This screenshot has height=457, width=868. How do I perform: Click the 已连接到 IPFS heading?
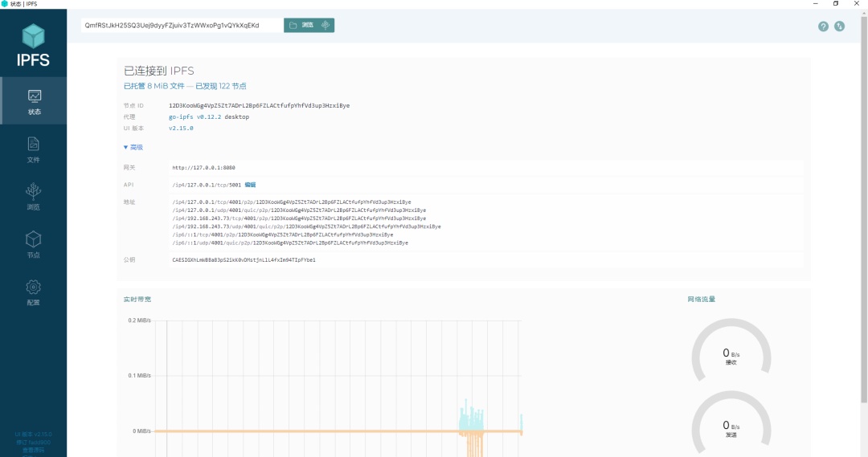[x=159, y=71]
